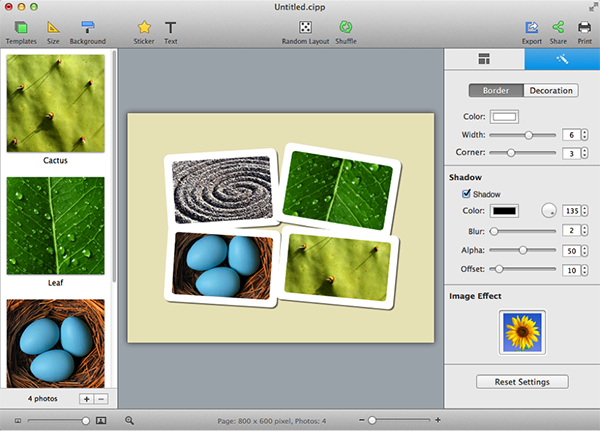Switch to the Decoration segment
Image resolution: width=600 pixels, height=431 pixels.
(551, 91)
